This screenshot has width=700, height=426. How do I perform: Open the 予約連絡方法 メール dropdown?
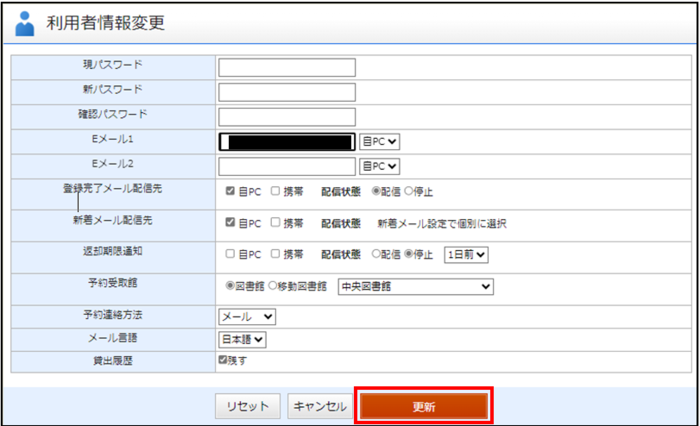pyautogui.click(x=247, y=316)
